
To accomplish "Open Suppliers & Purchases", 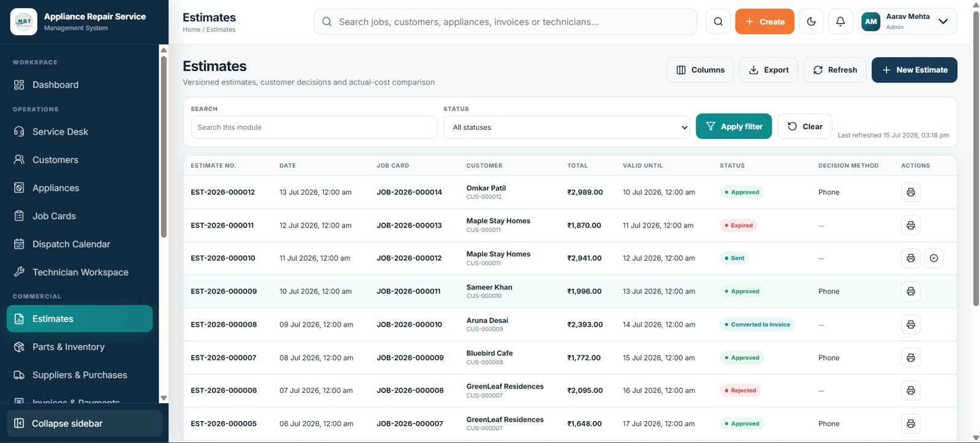I will coord(80,375).
